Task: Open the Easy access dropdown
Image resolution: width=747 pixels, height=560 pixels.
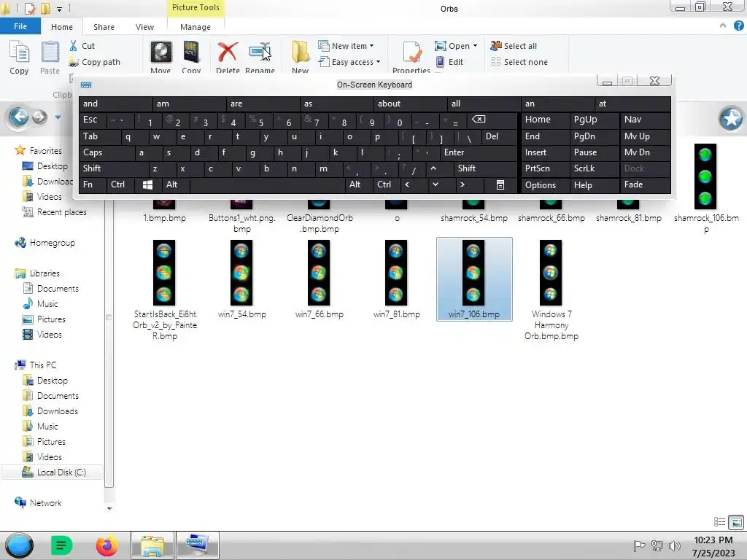Action: coord(349,62)
